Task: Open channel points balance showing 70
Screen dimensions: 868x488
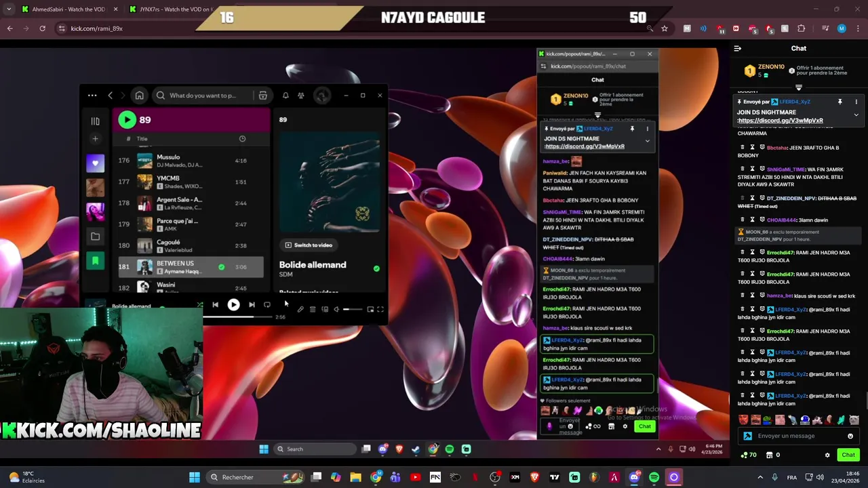Action: coord(749,455)
